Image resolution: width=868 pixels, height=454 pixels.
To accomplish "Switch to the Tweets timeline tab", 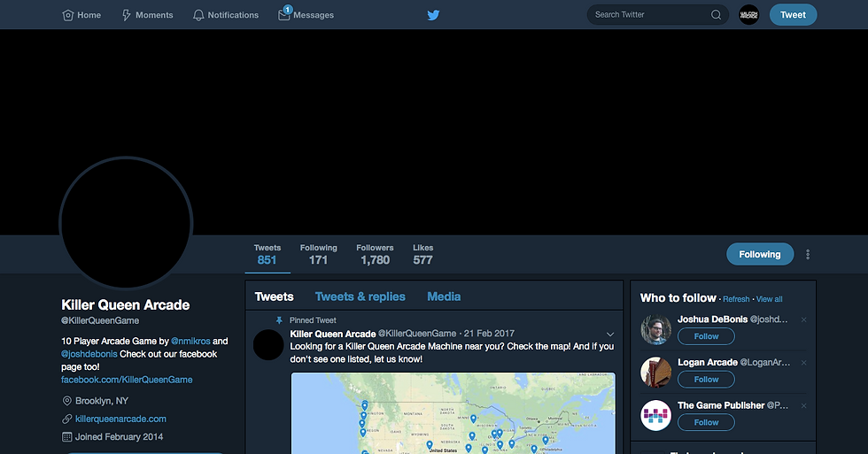I will click(274, 297).
